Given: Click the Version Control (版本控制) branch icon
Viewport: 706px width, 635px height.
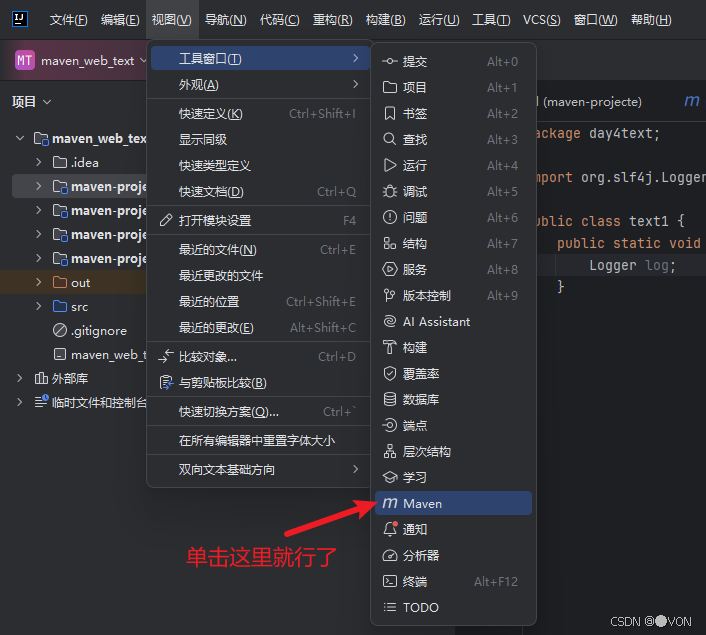Looking at the screenshot, I should coord(389,295).
